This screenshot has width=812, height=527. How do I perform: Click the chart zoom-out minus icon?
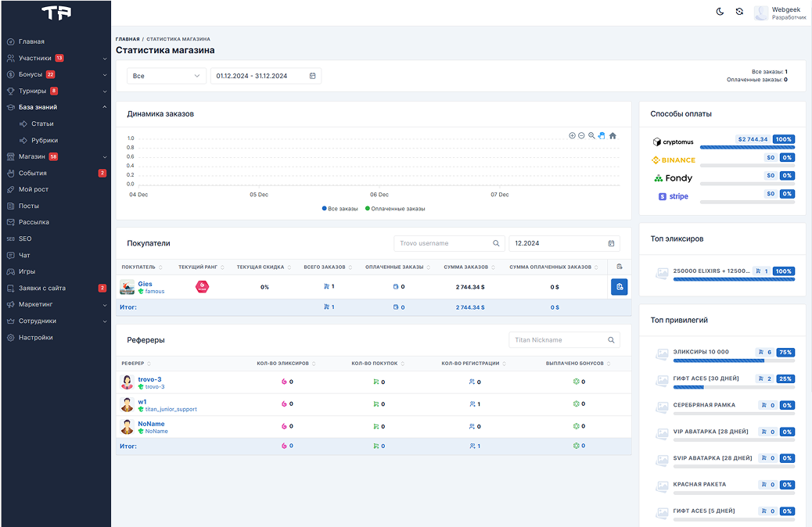tap(581, 136)
